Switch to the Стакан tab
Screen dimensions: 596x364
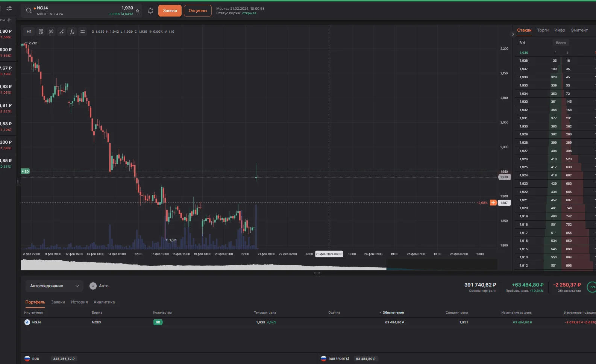(x=524, y=30)
